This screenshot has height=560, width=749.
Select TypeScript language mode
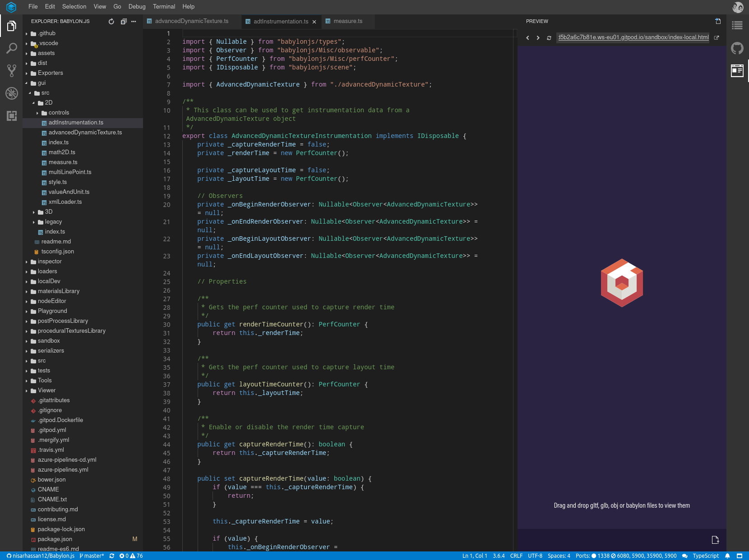706,556
